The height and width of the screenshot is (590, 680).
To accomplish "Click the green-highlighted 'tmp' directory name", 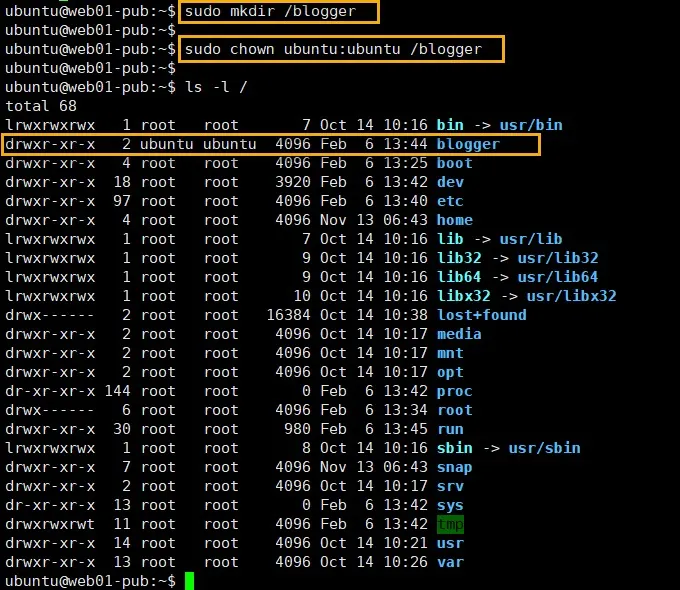I will click(450, 524).
